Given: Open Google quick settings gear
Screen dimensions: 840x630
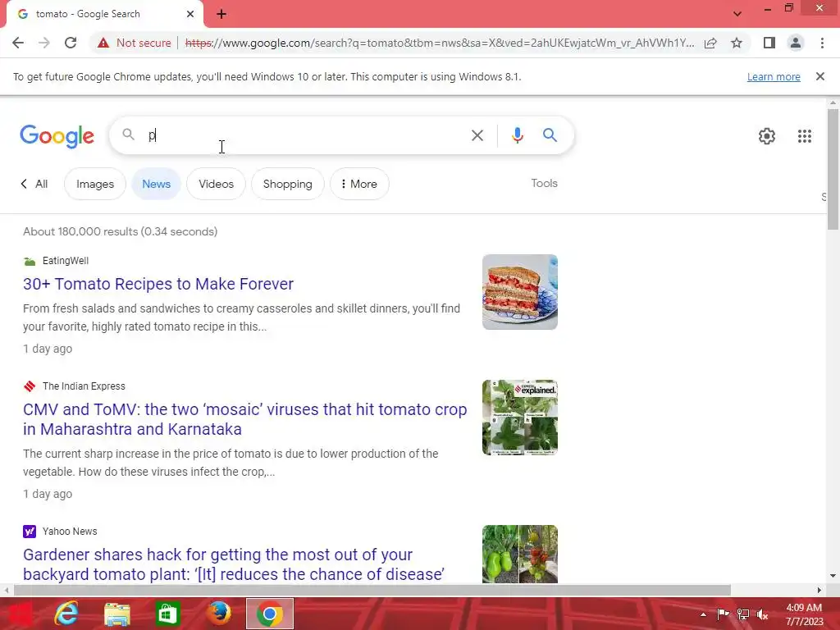Looking at the screenshot, I should point(767,136).
